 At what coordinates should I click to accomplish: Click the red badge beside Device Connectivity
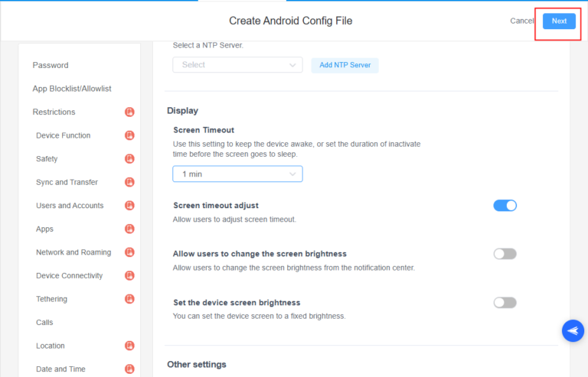click(129, 275)
